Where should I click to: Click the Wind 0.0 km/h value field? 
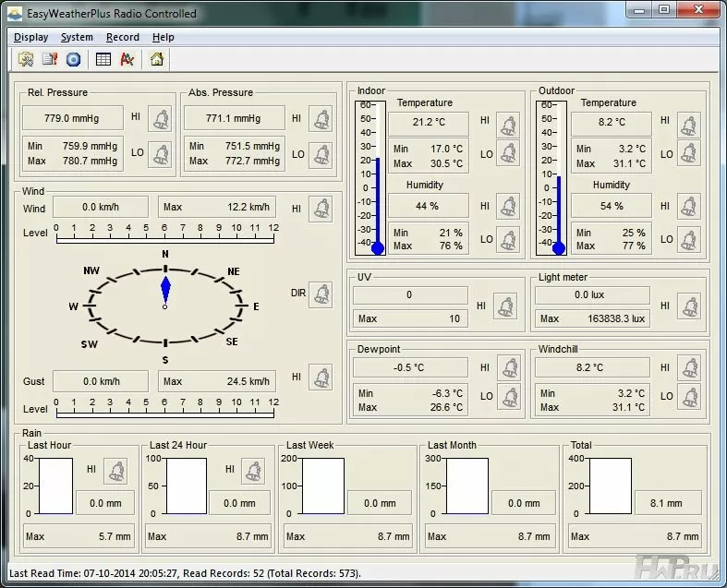tap(101, 207)
